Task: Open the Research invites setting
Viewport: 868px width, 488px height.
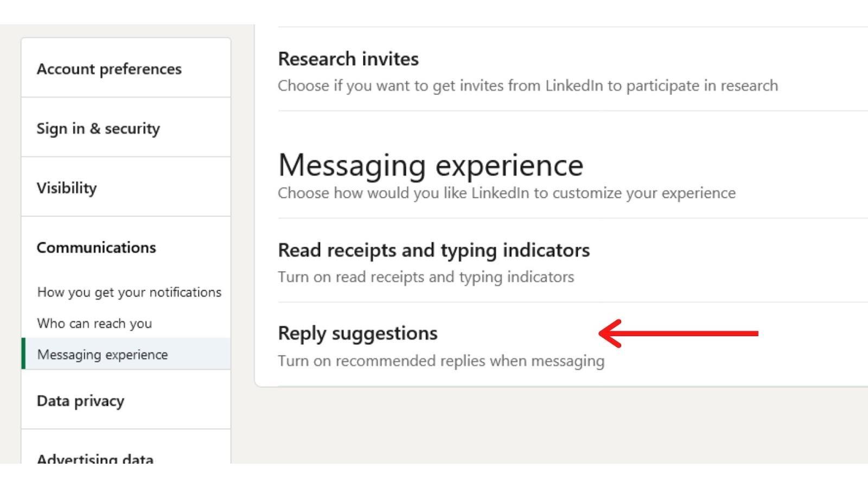Action: coord(348,59)
